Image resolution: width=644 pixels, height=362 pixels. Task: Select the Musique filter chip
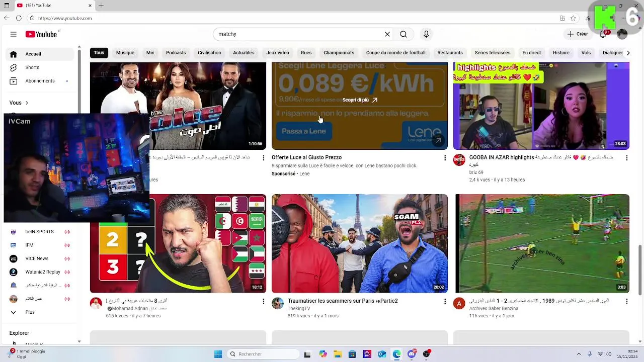pyautogui.click(x=125, y=53)
